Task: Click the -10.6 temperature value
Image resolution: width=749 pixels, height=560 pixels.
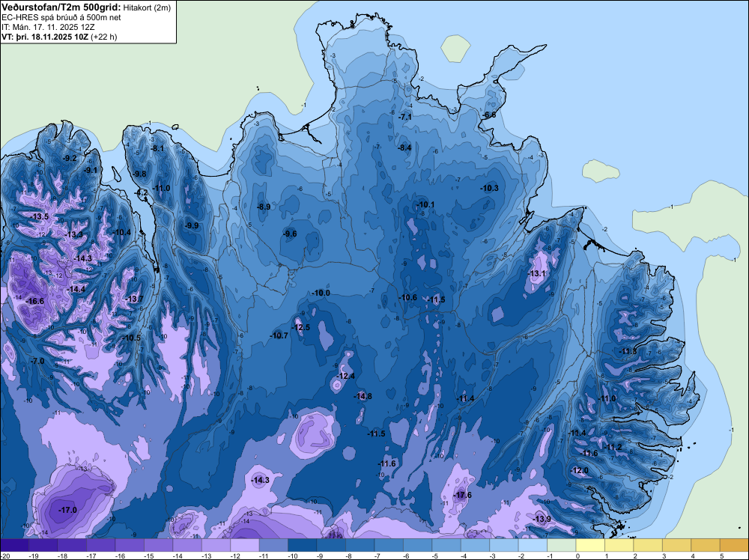Action: tap(408, 297)
